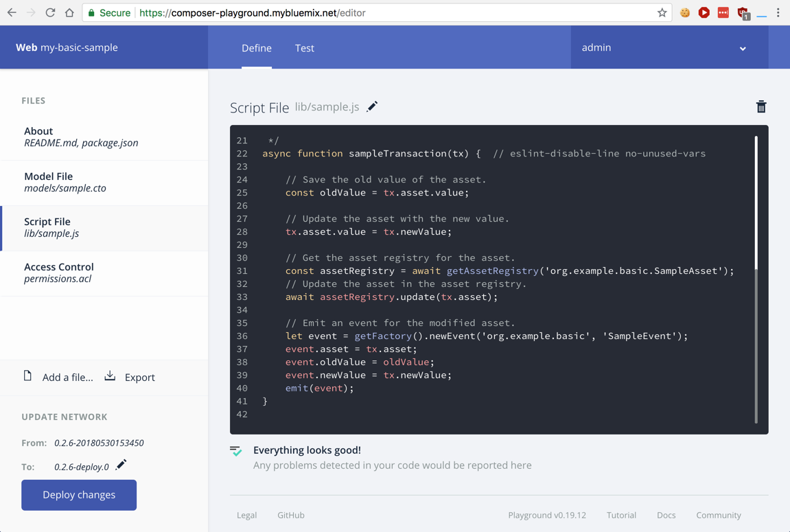
Task: Open the Docs footer link
Action: (x=666, y=515)
